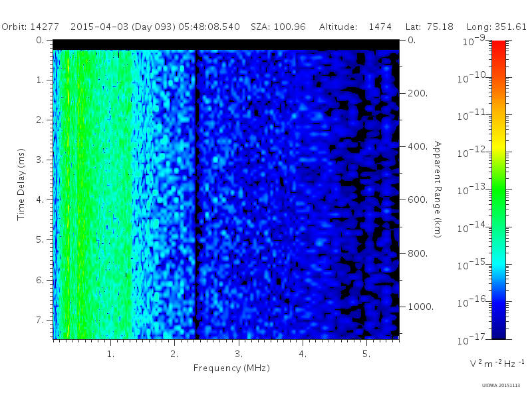The image size is (532, 399).
Task: Click the Altitude: 1474 text
Action: coord(355,27)
